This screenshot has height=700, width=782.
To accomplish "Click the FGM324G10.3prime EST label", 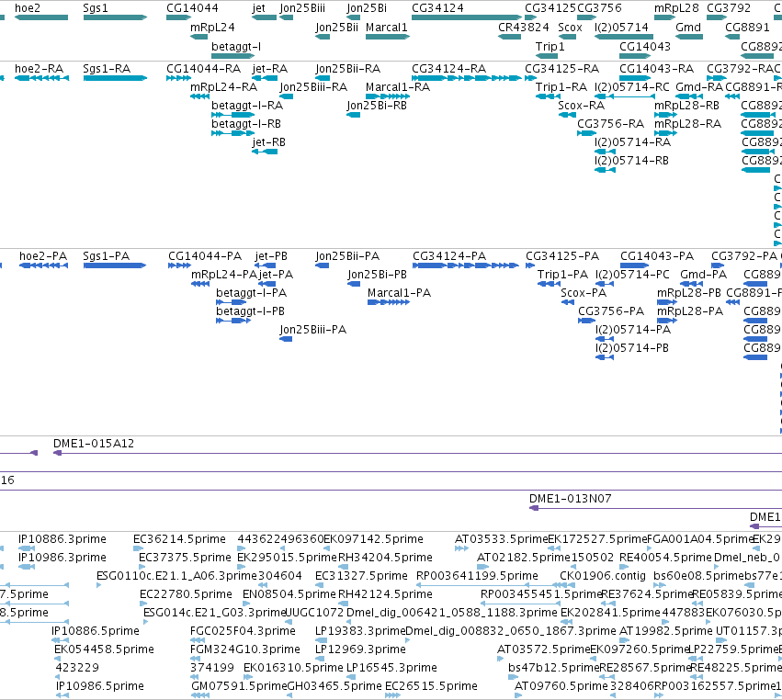I will point(244,649).
